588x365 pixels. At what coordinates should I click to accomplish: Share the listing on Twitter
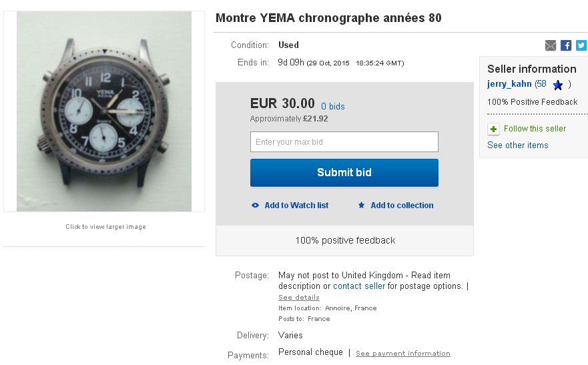(581, 45)
